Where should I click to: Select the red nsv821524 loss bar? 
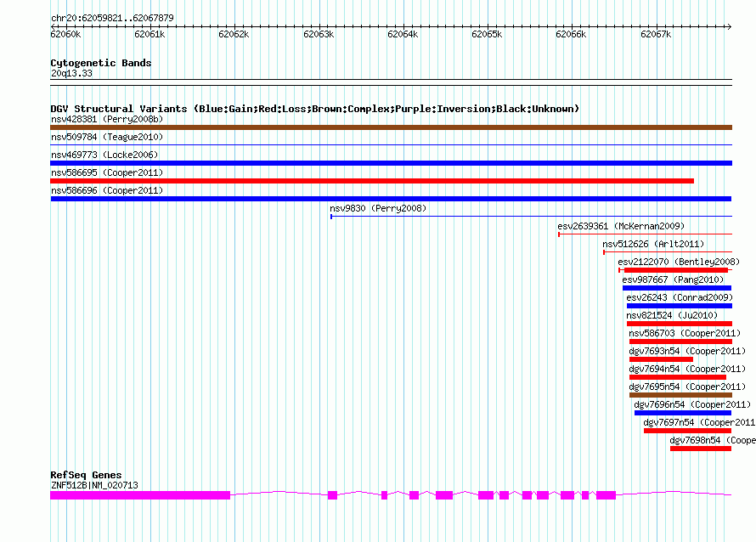[680, 324]
